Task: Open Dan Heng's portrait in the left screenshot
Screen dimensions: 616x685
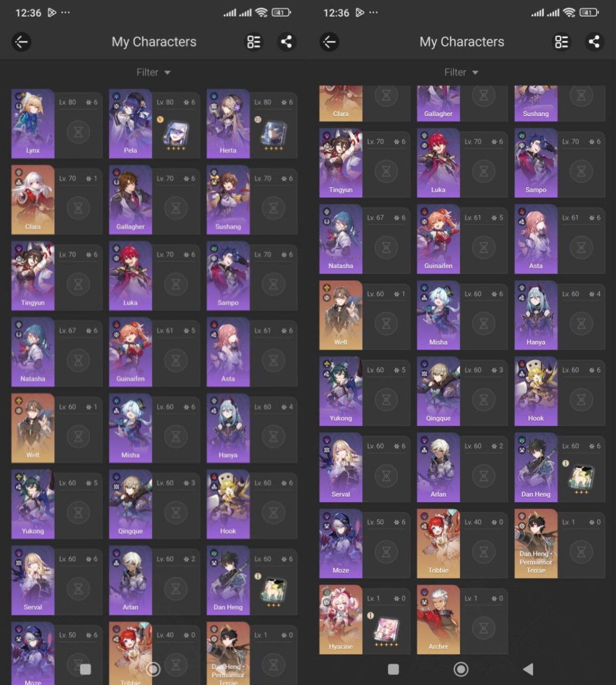Action: pyautogui.click(x=228, y=580)
